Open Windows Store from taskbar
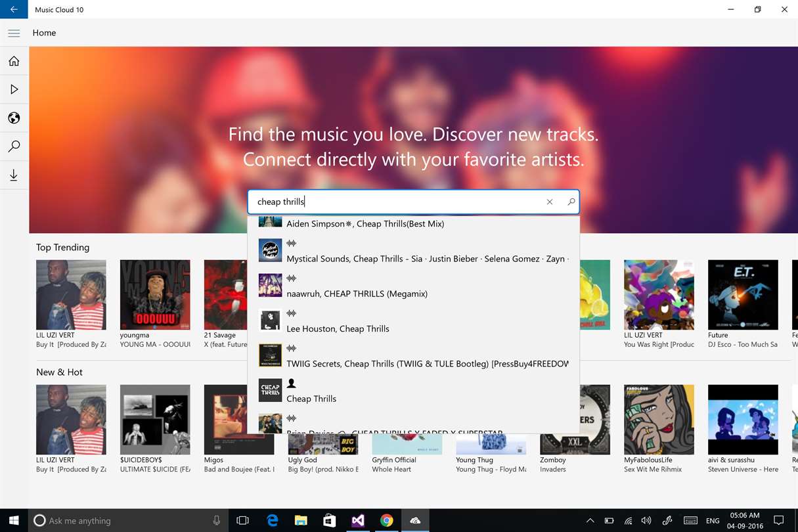798x532 pixels. (329, 520)
